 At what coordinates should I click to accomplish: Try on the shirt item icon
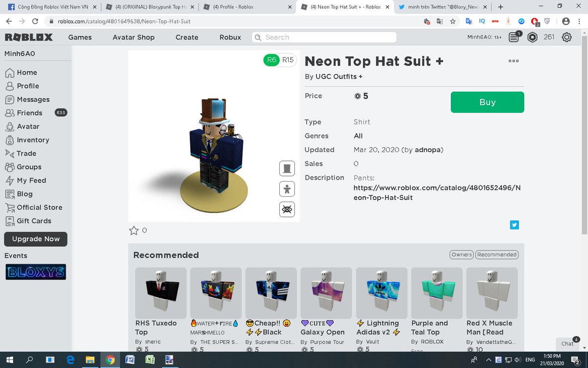click(x=287, y=168)
